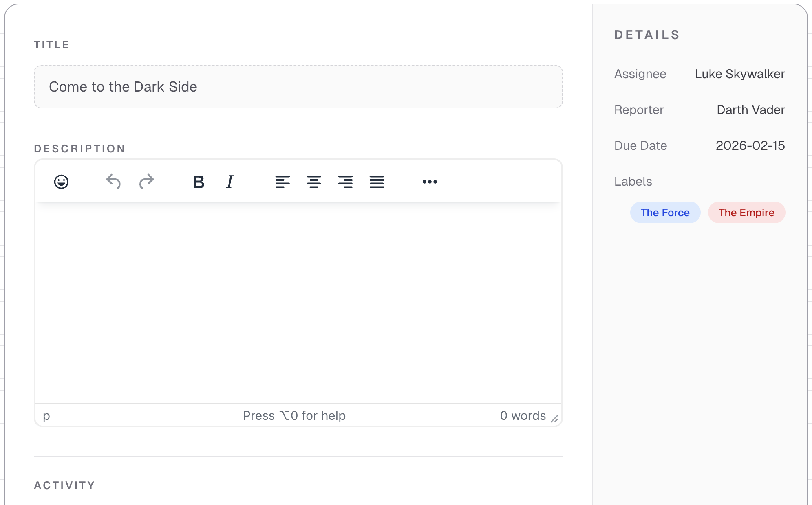812x505 pixels.
Task: Center the text using the toolbar icon
Action: pos(314,182)
